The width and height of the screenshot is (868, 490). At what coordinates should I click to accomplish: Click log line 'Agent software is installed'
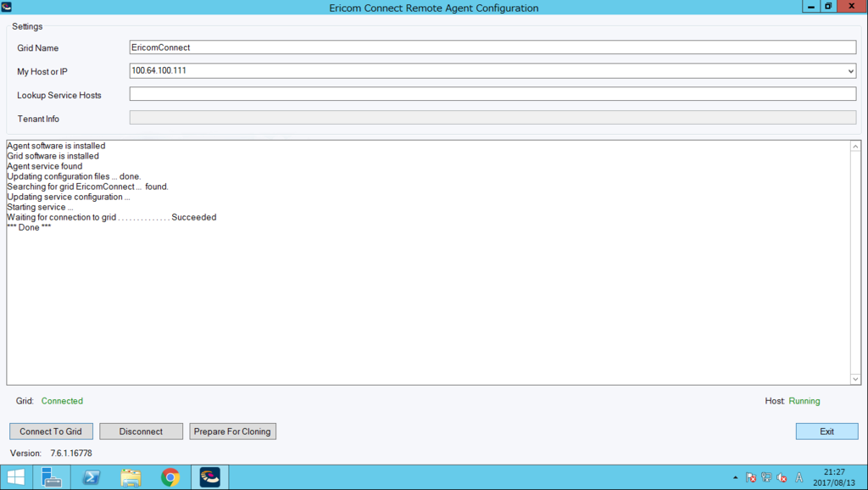56,146
